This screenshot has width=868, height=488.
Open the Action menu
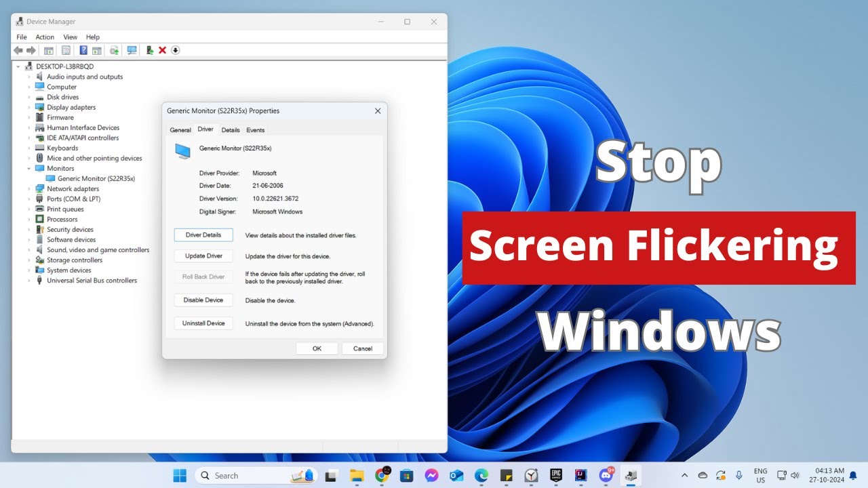pyautogui.click(x=45, y=37)
